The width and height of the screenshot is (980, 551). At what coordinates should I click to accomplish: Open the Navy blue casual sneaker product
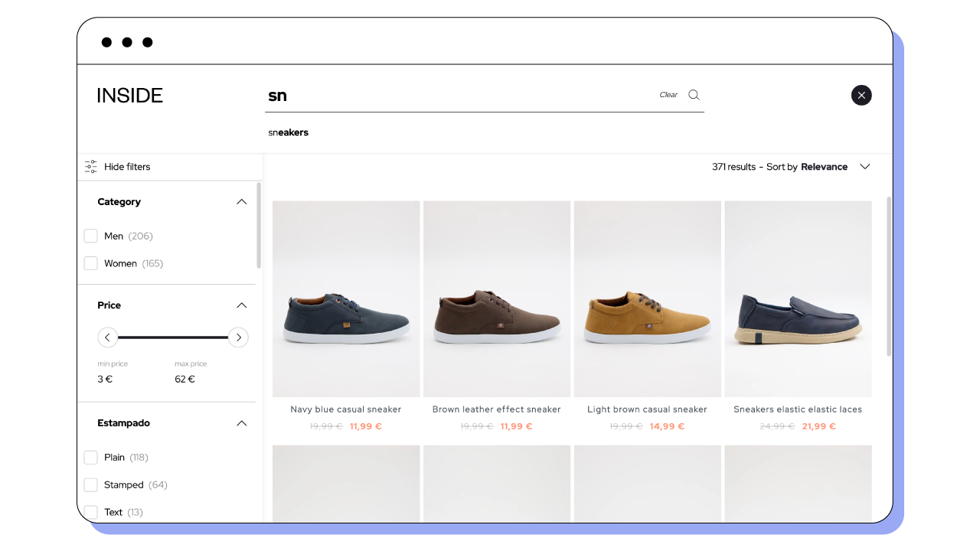pos(345,298)
